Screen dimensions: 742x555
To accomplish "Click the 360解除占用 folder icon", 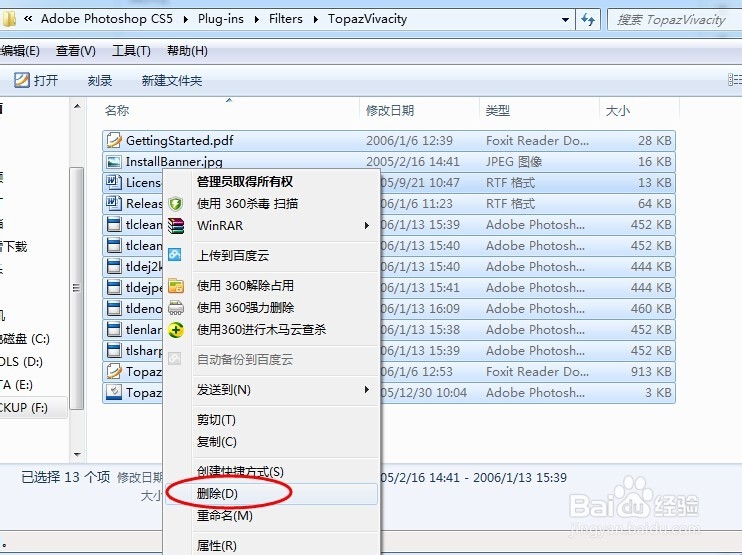I will click(176, 286).
